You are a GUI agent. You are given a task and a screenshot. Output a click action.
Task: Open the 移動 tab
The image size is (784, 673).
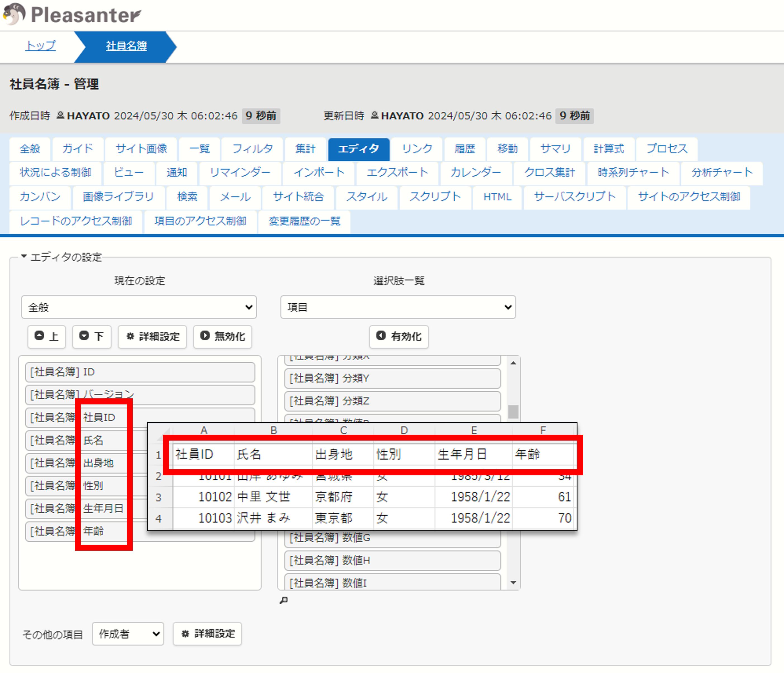(507, 149)
